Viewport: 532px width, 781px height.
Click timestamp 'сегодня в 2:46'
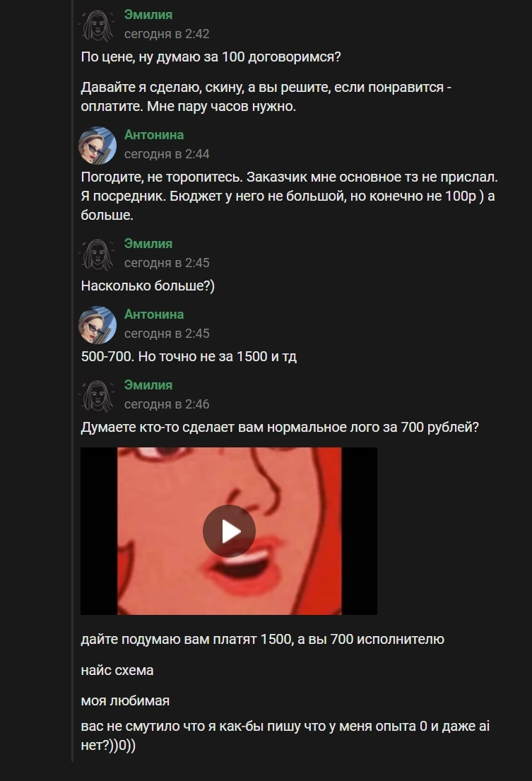click(x=167, y=404)
